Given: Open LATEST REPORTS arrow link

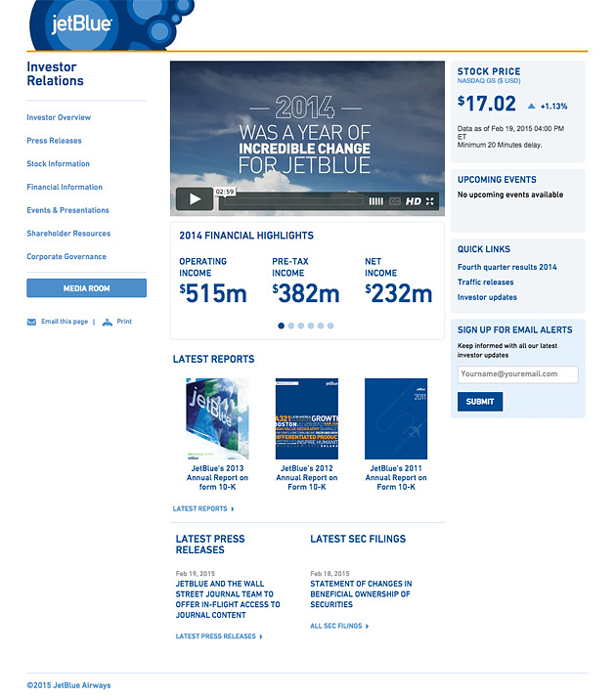Looking at the screenshot, I should point(203,508).
